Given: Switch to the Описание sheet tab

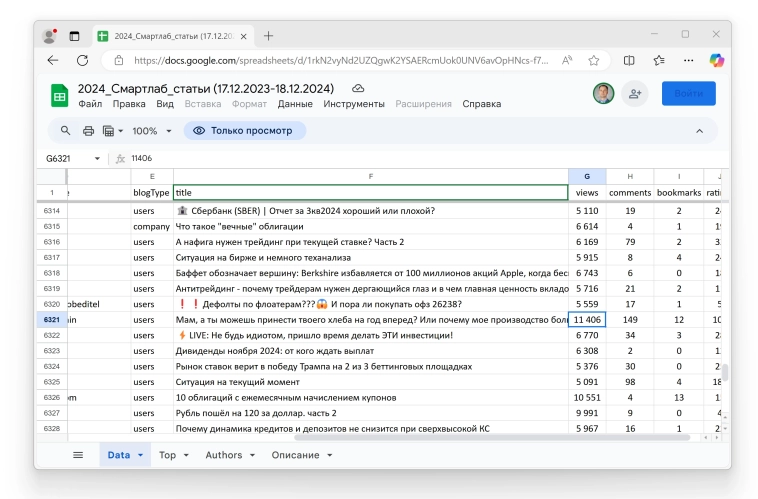Looking at the screenshot, I should point(295,455).
